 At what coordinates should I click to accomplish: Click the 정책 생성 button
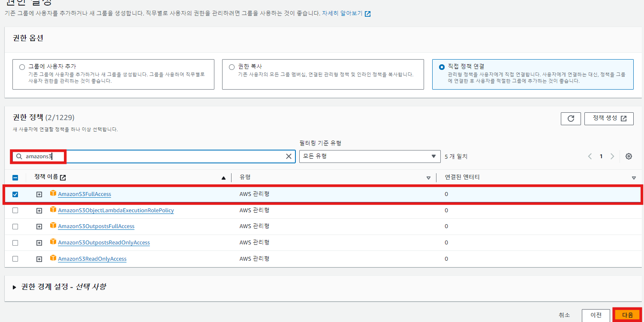point(609,119)
